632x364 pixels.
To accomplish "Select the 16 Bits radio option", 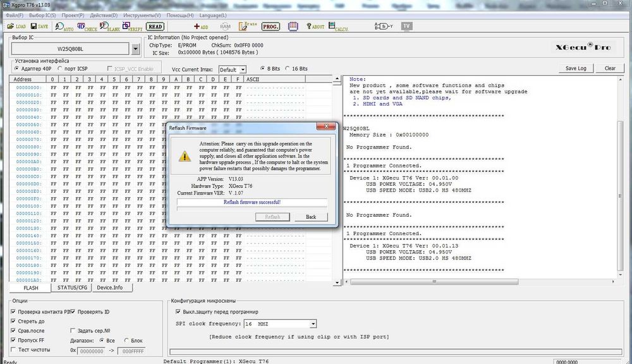I will tap(288, 68).
